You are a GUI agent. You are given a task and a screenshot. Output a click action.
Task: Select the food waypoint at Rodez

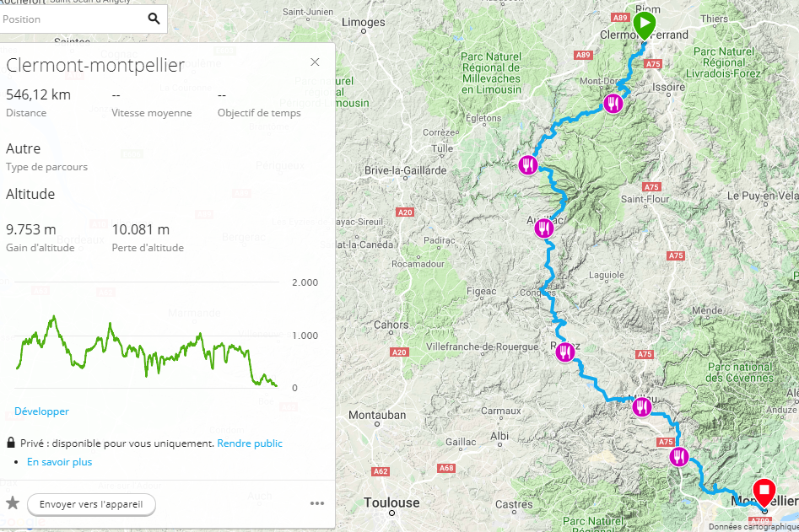click(x=564, y=352)
